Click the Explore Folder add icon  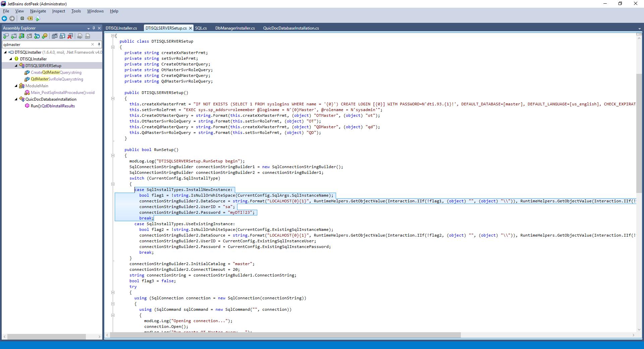(14, 36)
